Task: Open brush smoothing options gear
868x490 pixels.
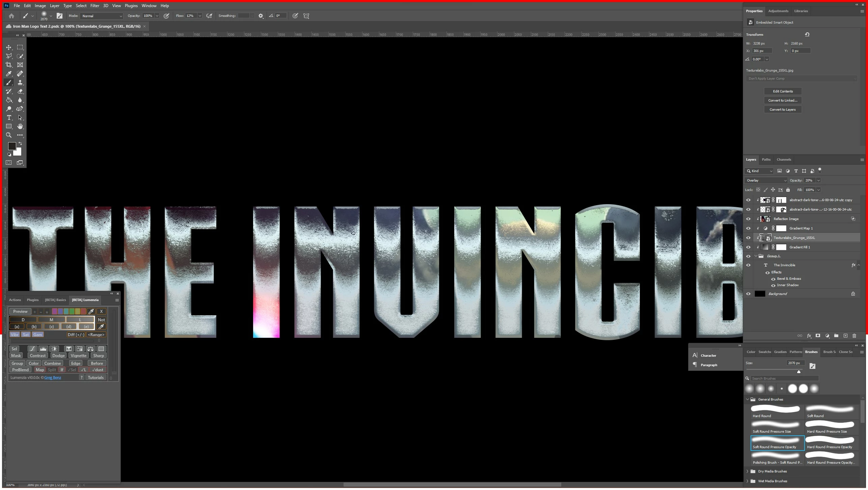Action: pos(261,16)
